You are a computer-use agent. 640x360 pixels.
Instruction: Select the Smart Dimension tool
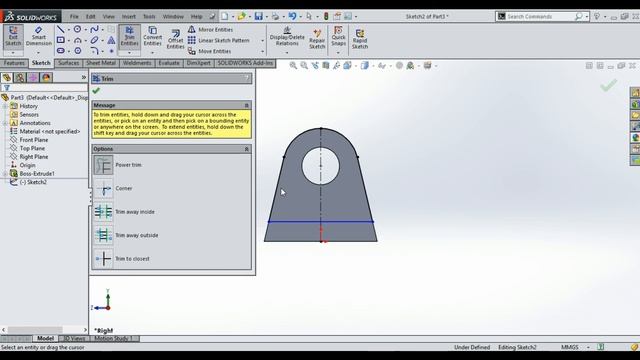[39, 37]
